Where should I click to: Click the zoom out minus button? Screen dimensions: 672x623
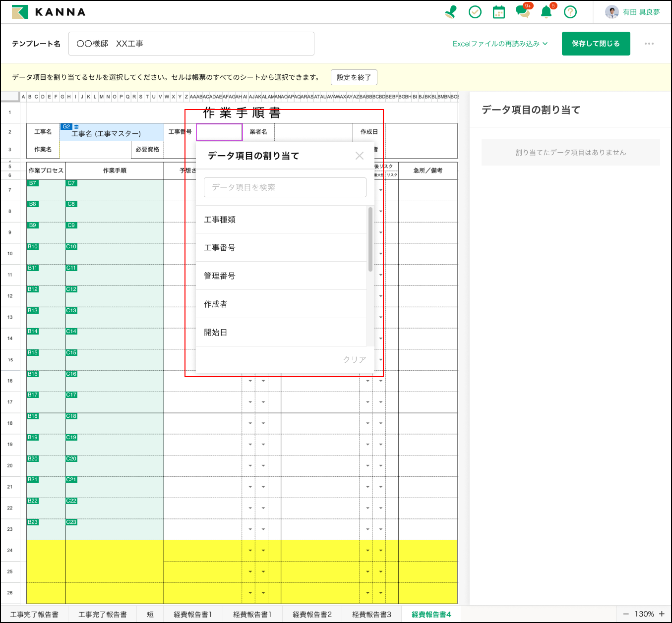pos(626,614)
